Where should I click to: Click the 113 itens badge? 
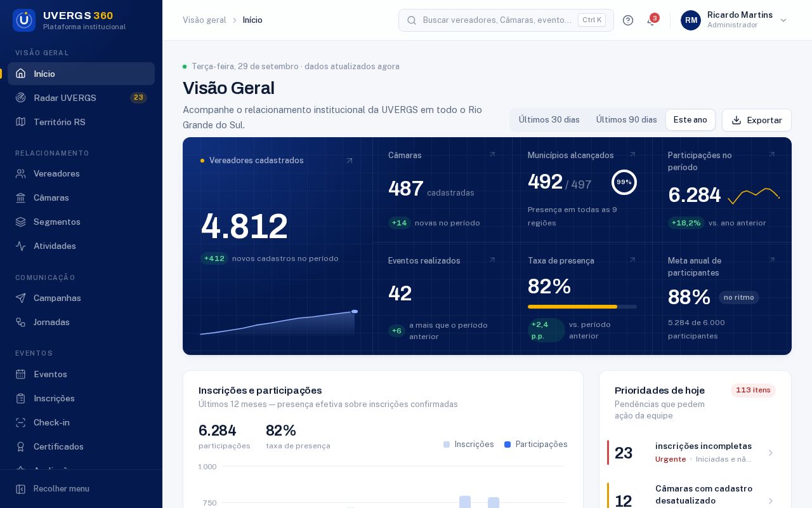coord(753,391)
